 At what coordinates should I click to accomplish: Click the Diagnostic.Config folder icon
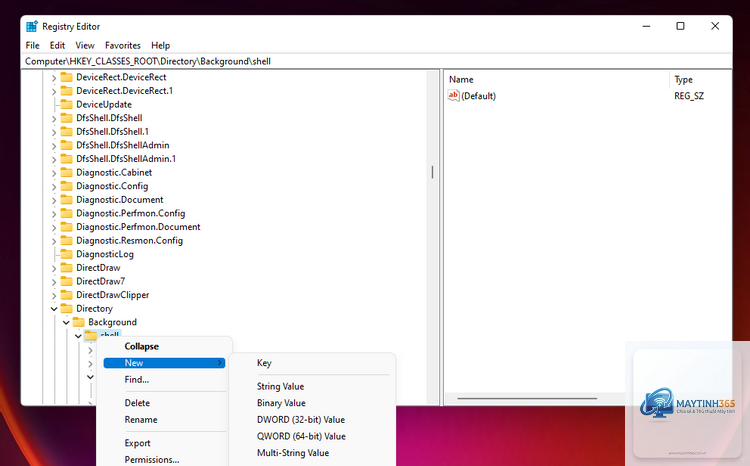pyautogui.click(x=66, y=186)
